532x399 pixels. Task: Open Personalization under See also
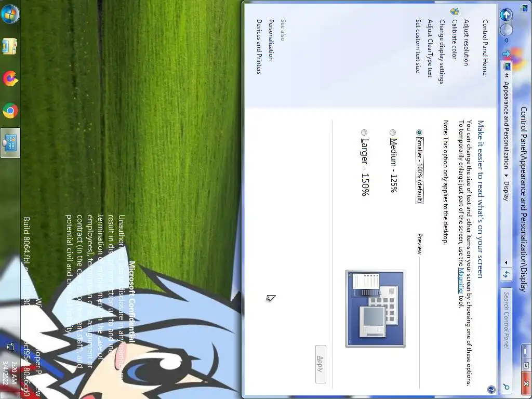271,40
